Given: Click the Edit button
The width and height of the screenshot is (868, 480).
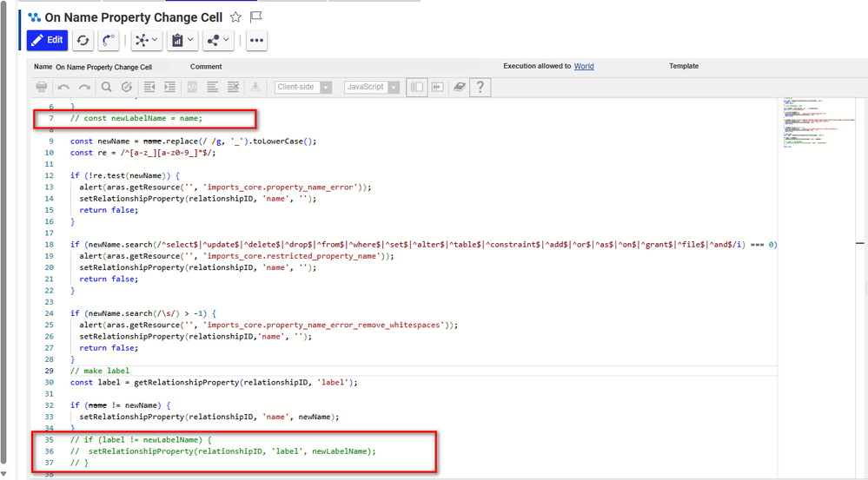Looking at the screenshot, I should 47,40.
